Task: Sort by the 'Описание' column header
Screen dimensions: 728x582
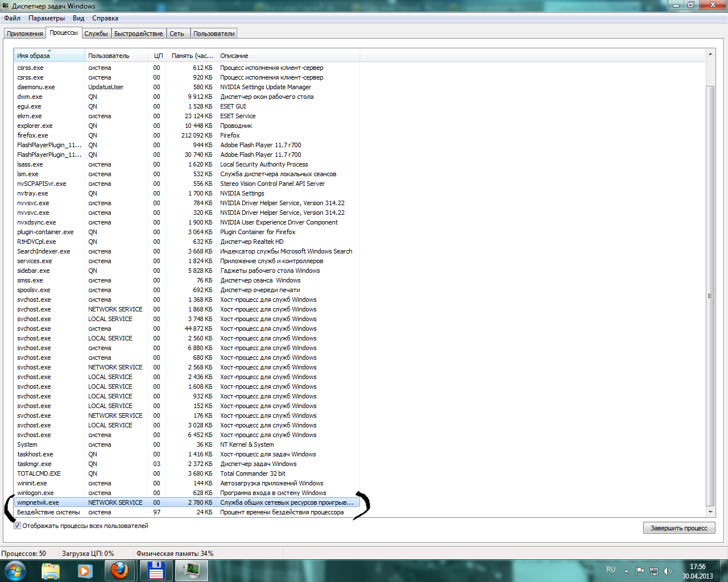Action: click(x=288, y=56)
